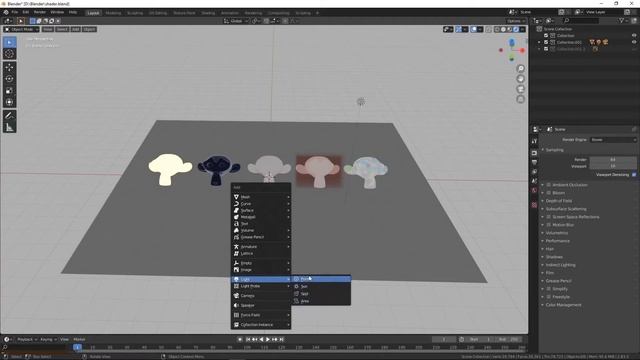
Task: Open the Render properties tab icon
Action: pos(534,153)
